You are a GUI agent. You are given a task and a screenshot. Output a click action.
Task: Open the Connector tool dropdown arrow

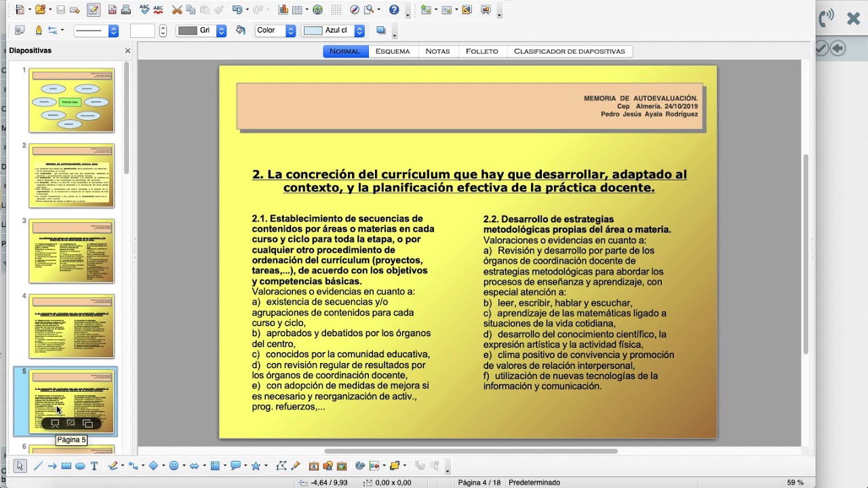pos(143,466)
